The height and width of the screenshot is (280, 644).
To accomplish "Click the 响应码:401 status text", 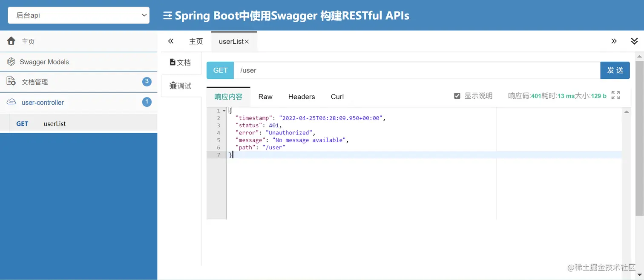I will click(524, 96).
